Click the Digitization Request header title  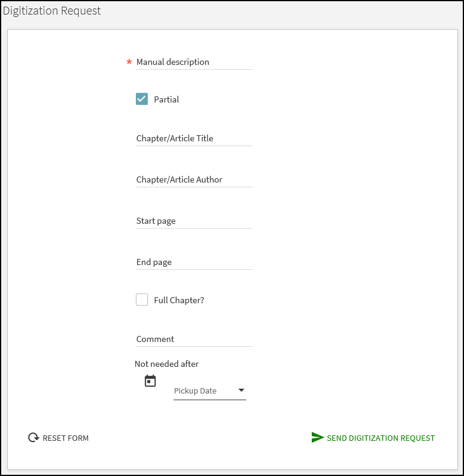(52, 11)
